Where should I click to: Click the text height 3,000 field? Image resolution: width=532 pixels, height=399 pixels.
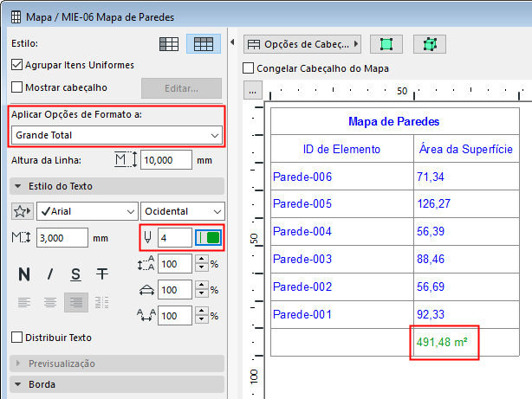[x=62, y=238]
